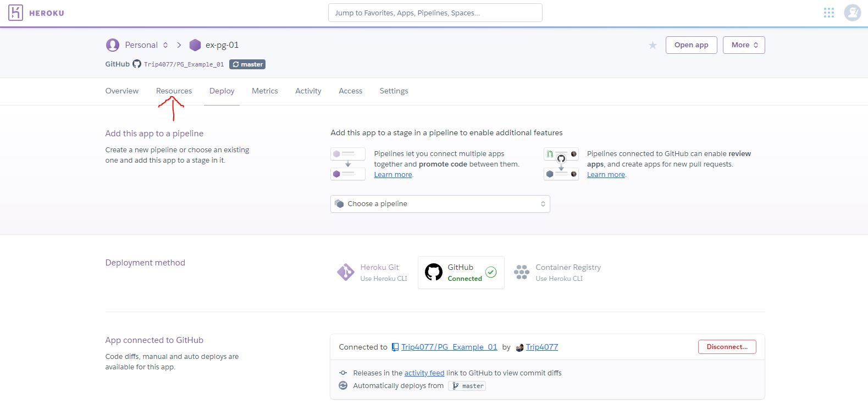Switch to the Metrics tab
Viewport: 868px width, 415px height.
[x=265, y=91]
